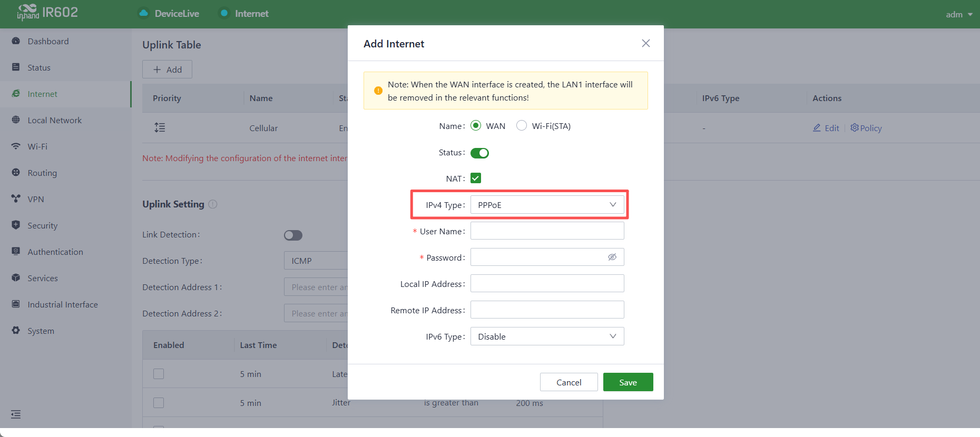Image resolution: width=980 pixels, height=437 pixels.
Task: Cancel the Add Internet dialog
Action: tap(569, 382)
